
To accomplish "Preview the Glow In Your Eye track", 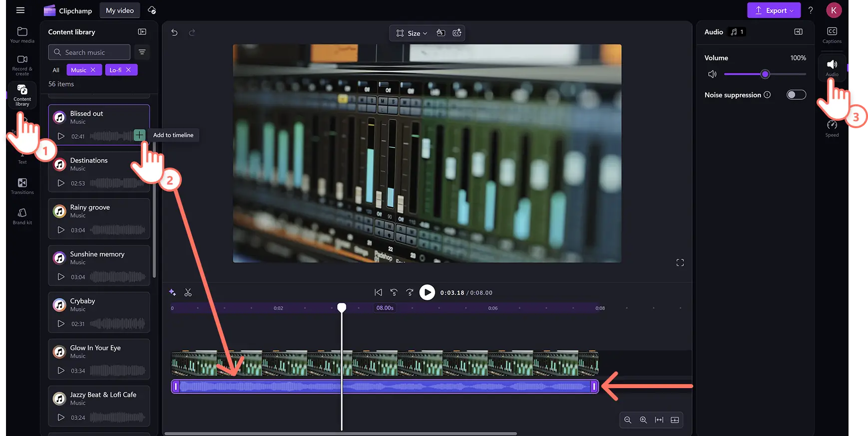I will tap(61, 371).
